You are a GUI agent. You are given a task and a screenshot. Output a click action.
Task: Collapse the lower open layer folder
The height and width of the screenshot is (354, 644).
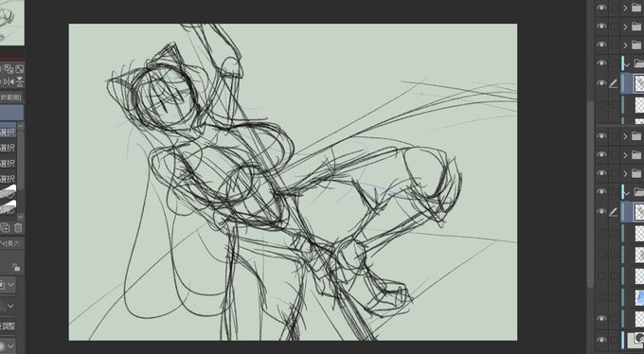(627, 192)
